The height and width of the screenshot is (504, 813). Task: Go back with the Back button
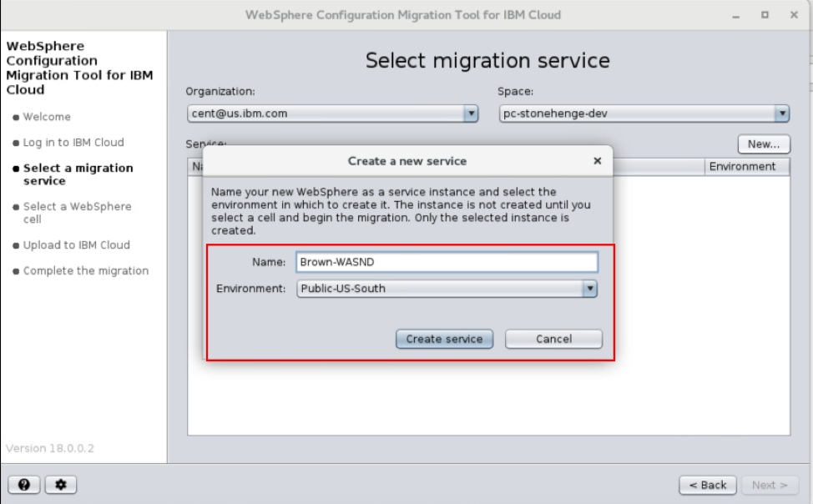708,485
